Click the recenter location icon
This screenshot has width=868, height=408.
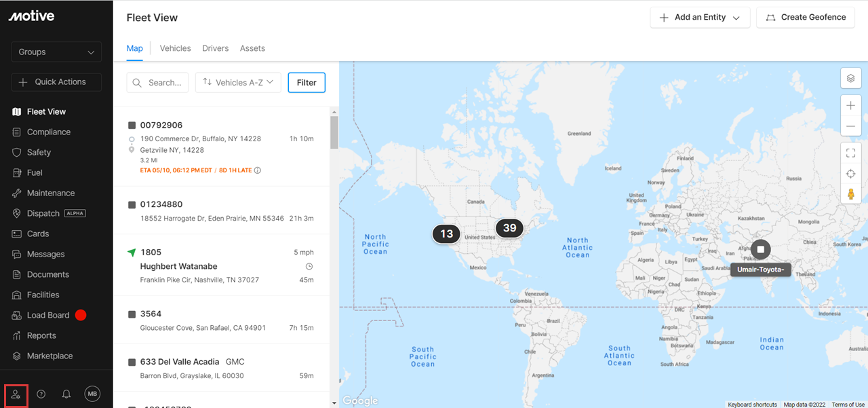851,174
